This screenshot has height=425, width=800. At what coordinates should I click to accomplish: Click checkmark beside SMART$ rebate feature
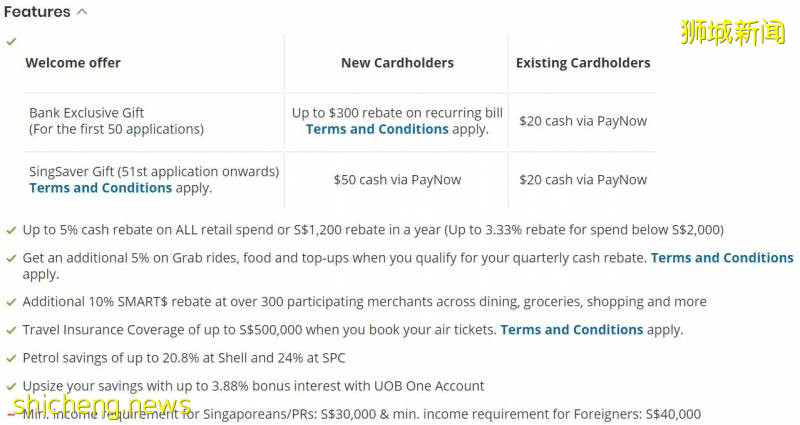click(x=11, y=302)
